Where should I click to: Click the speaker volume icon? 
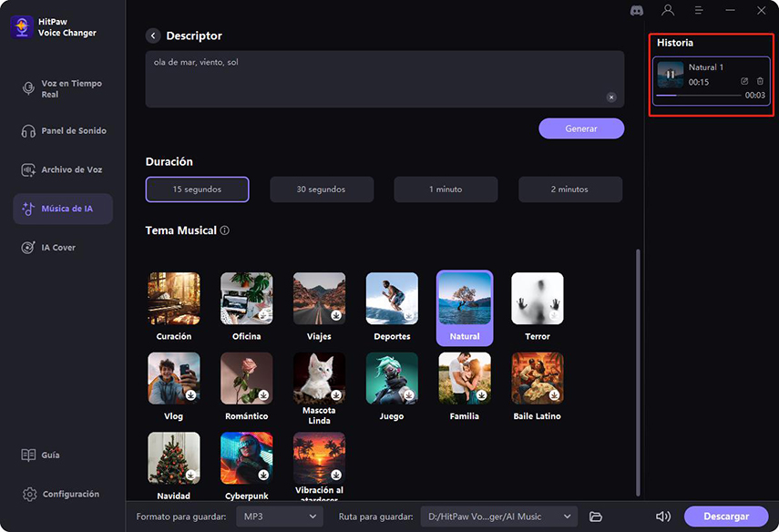(662, 517)
